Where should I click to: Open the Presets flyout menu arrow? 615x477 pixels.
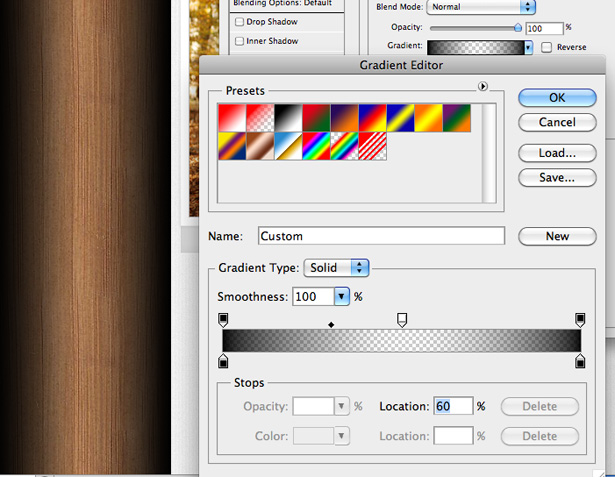[483, 86]
